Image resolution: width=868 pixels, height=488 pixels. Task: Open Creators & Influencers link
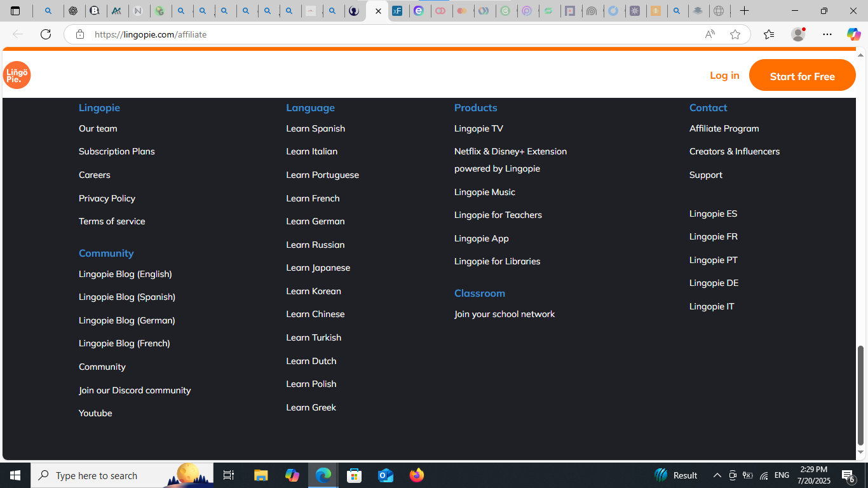click(x=735, y=151)
